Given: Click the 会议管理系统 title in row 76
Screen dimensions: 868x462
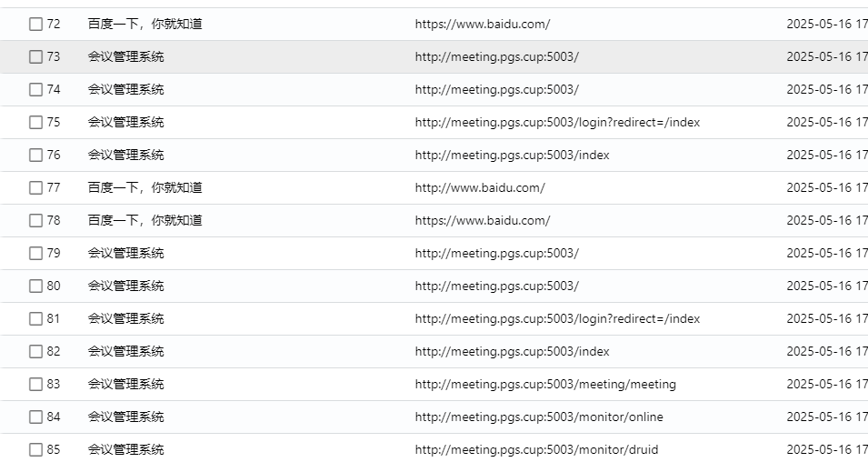Looking at the screenshot, I should pos(125,155).
